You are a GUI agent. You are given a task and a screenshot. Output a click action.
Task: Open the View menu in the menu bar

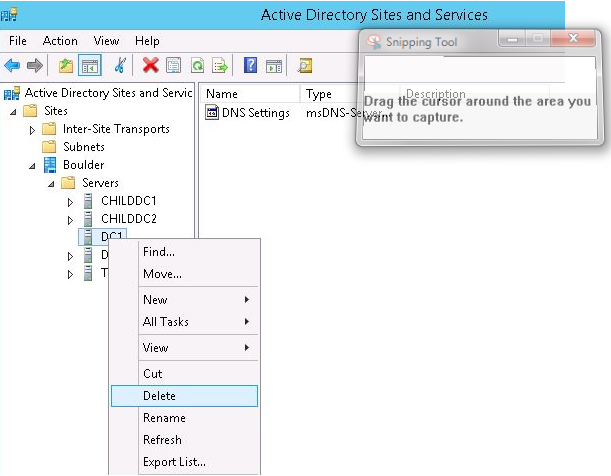[x=106, y=41]
